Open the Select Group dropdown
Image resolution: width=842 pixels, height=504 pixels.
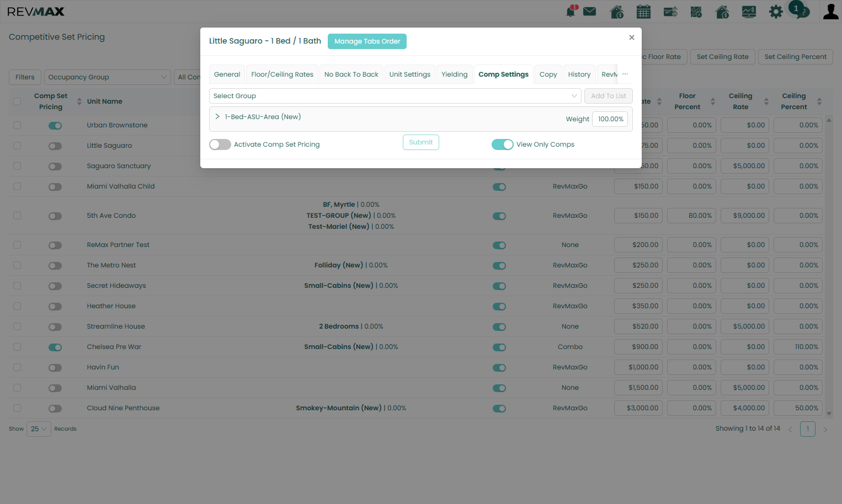click(395, 96)
